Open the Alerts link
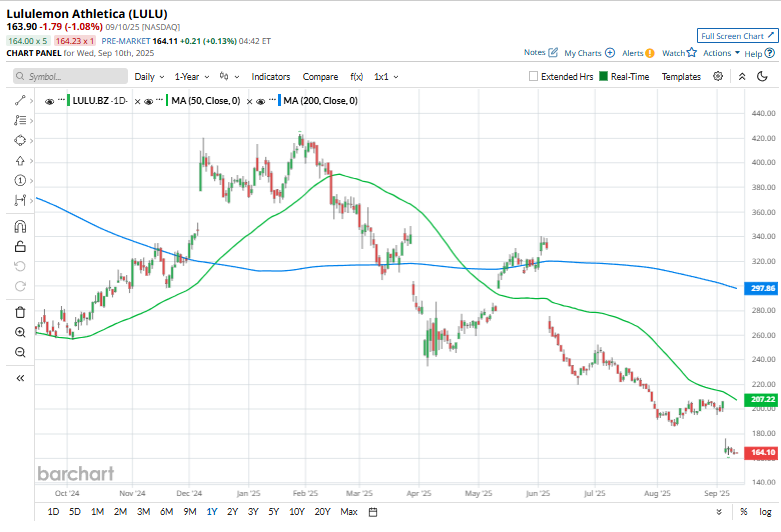The image size is (781, 532). coord(638,53)
